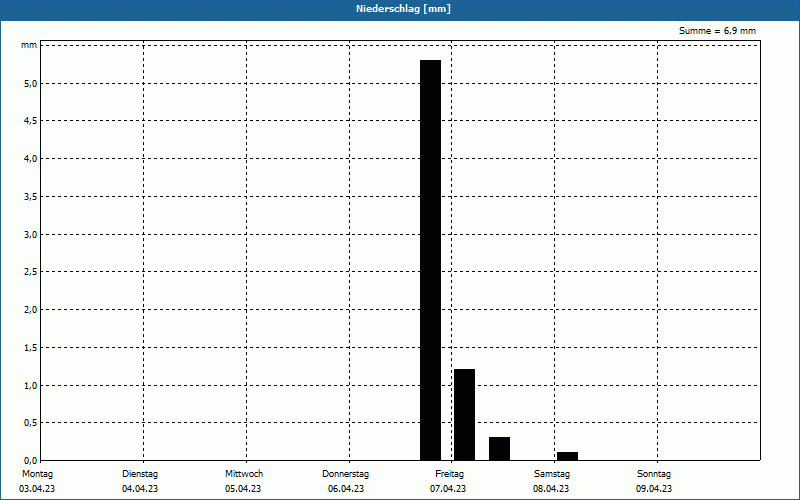Click the "1,5" y-axis value
The image size is (800, 500).
click(x=31, y=347)
